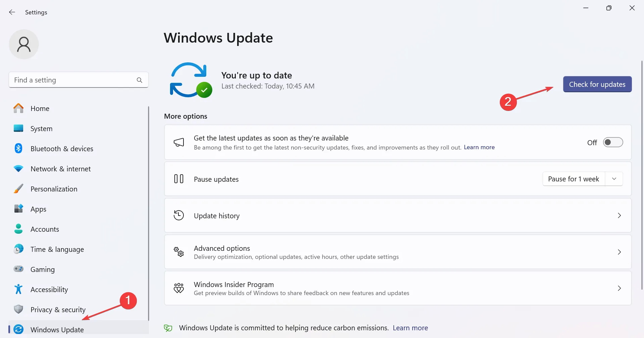The width and height of the screenshot is (644, 338).
Task: Click the pause bars icon
Action: [179, 179]
